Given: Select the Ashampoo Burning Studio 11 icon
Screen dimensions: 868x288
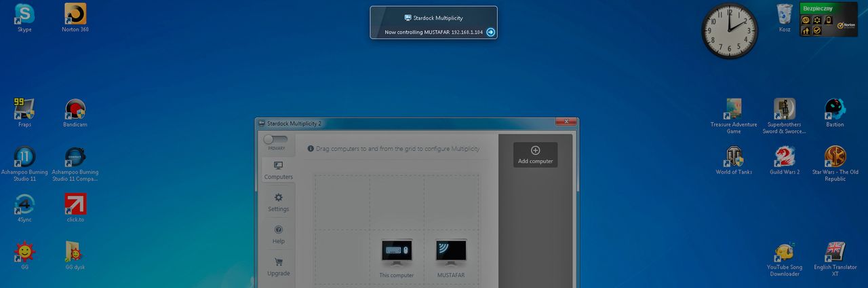Looking at the screenshot, I should tap(24, 163).
